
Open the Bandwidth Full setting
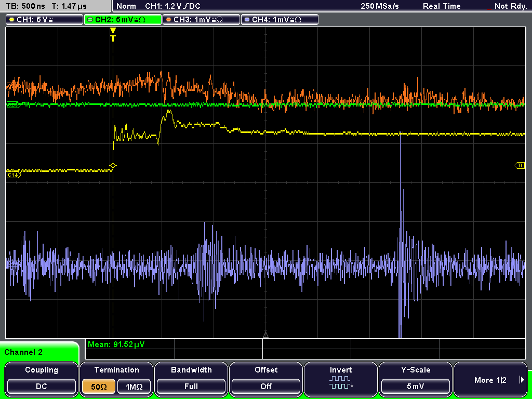pyautogui.click(x=191, y=386)
